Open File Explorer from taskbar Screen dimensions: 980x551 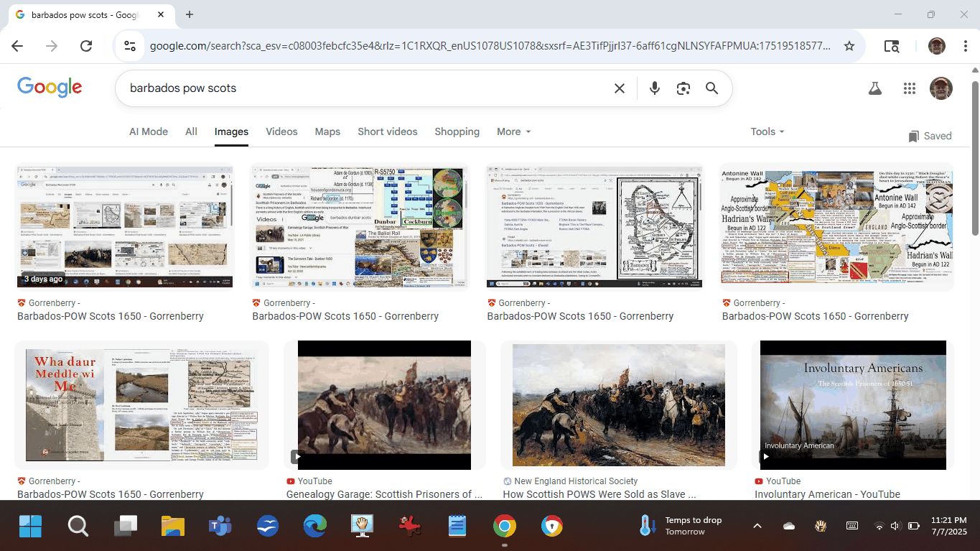click(x=173, y=527)
